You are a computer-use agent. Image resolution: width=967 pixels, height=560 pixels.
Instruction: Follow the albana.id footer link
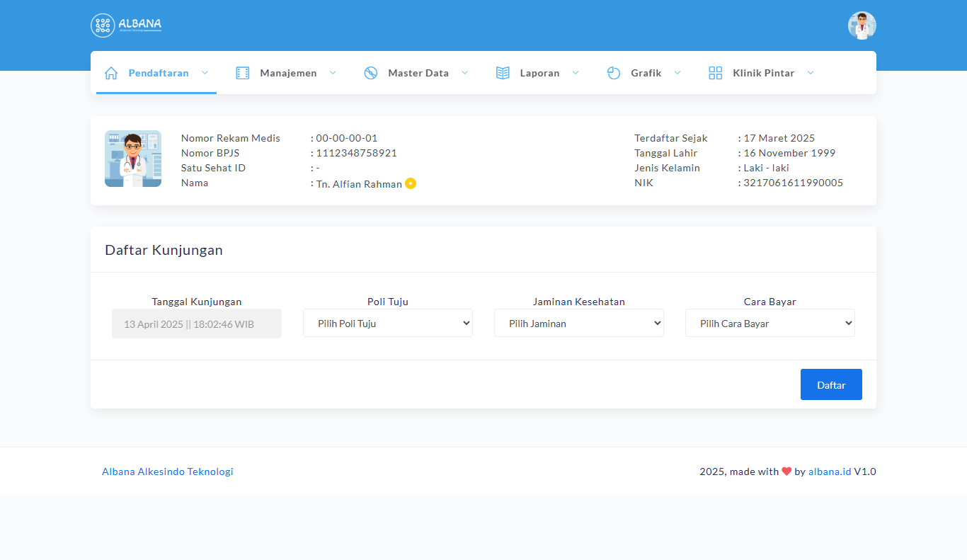830,472
